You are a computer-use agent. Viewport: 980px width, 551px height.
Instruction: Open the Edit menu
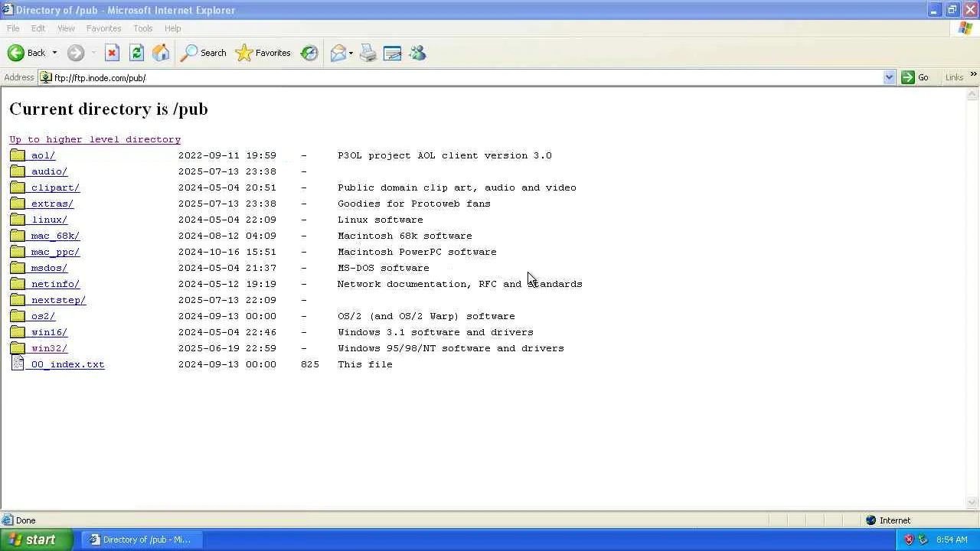pos(38,28)
